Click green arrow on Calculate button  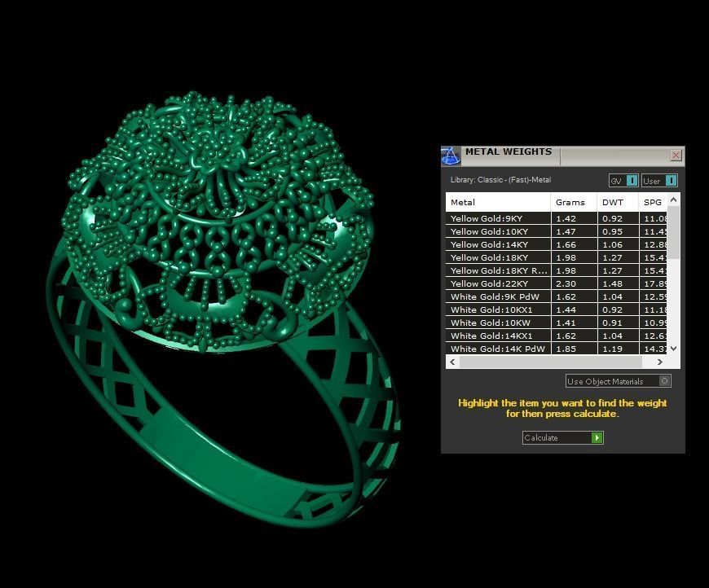[597, 437]
